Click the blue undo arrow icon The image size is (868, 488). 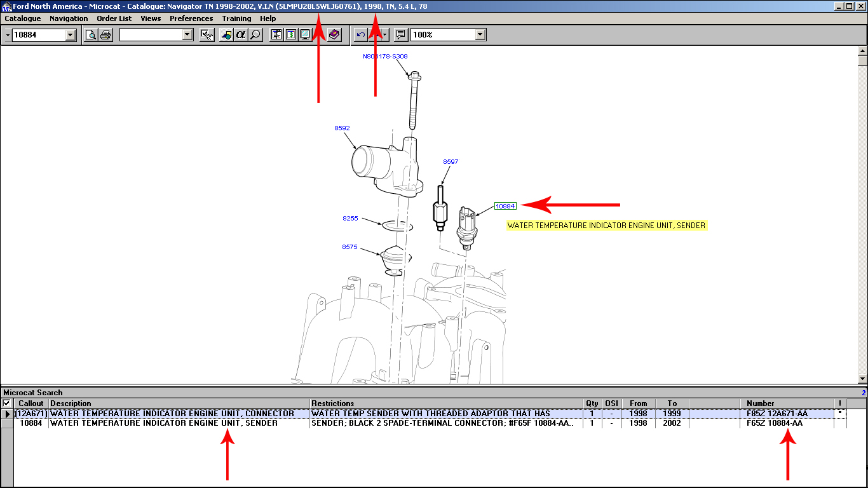click(x=360, y=35)
